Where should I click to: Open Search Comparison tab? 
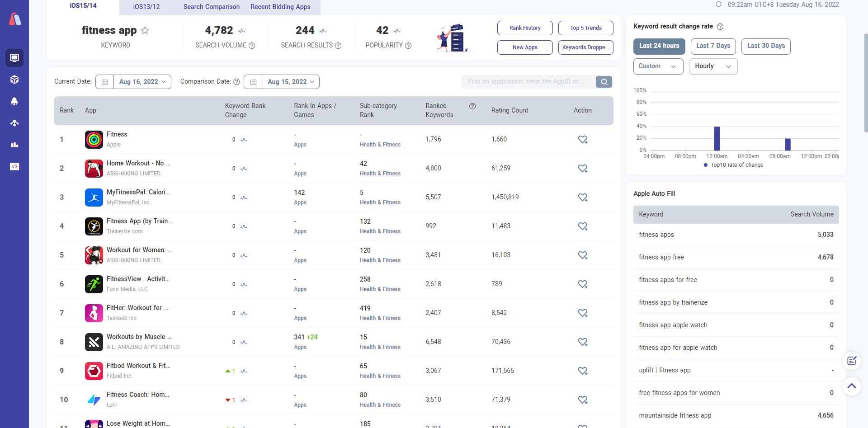212,7
